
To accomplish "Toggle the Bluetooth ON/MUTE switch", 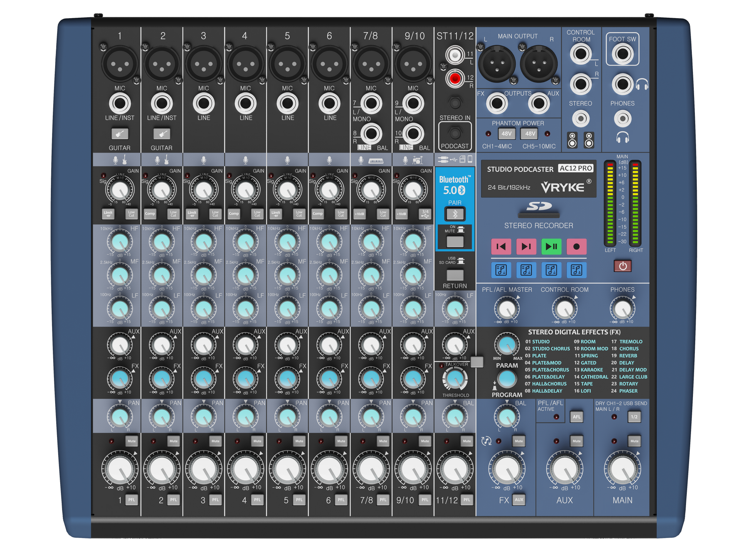I will 455,242.
